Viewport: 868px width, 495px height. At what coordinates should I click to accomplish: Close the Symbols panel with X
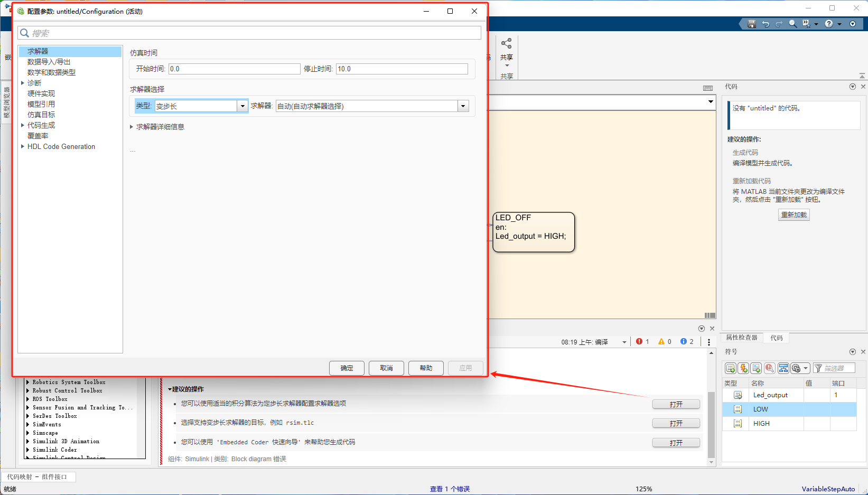tap(863, 352)
